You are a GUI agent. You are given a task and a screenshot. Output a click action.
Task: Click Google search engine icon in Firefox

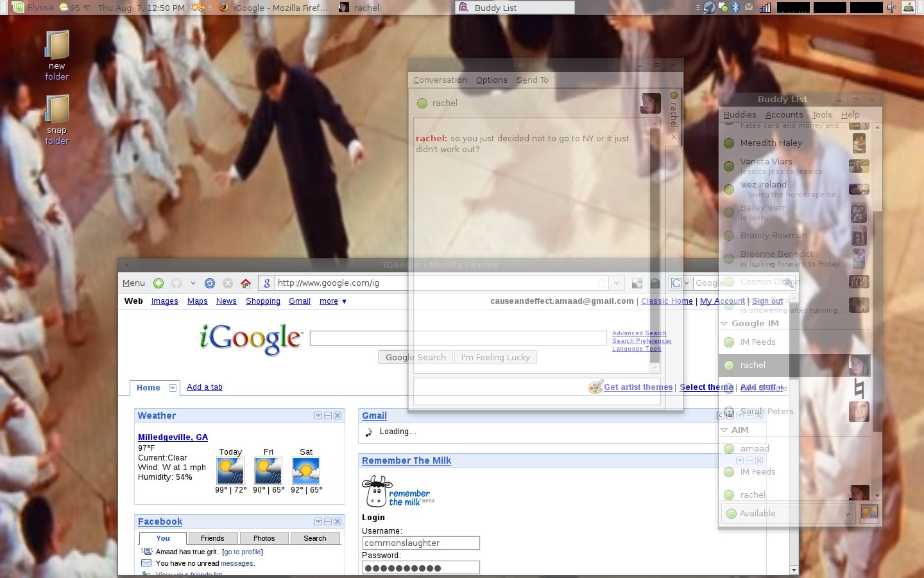click(x=676, y=283)
